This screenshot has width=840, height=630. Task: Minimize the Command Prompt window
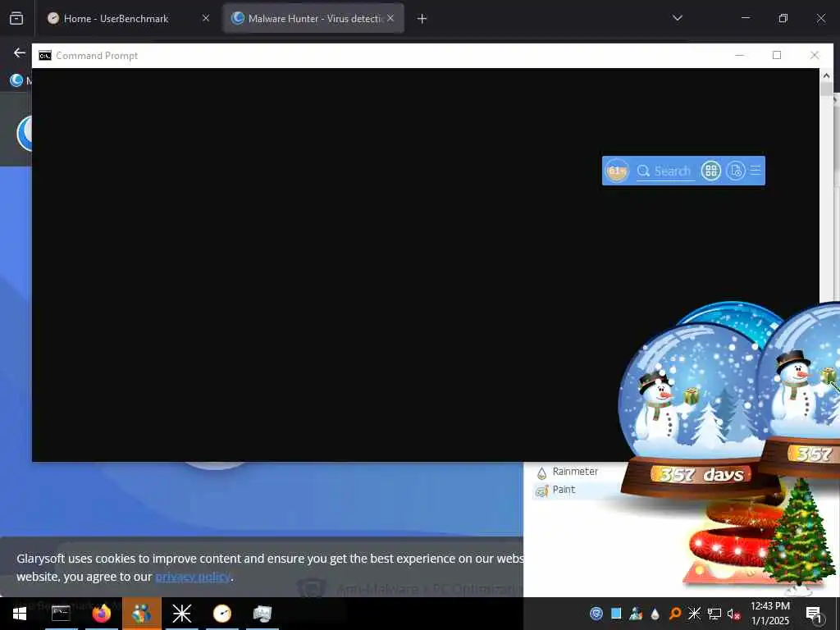coord(740,55)
